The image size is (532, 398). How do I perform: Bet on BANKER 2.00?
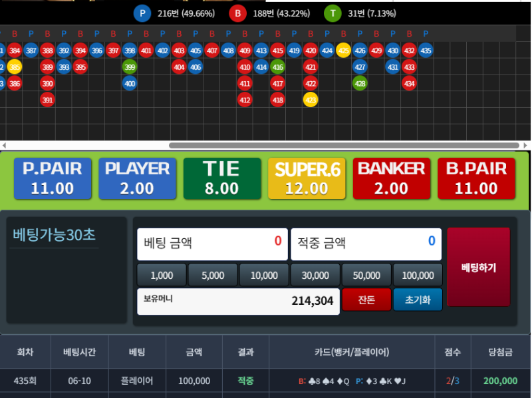392,178
